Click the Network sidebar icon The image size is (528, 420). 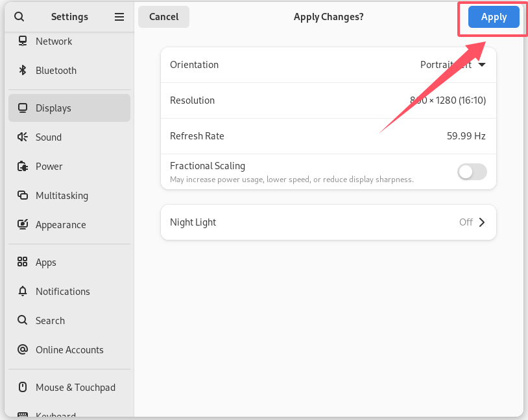23,41
